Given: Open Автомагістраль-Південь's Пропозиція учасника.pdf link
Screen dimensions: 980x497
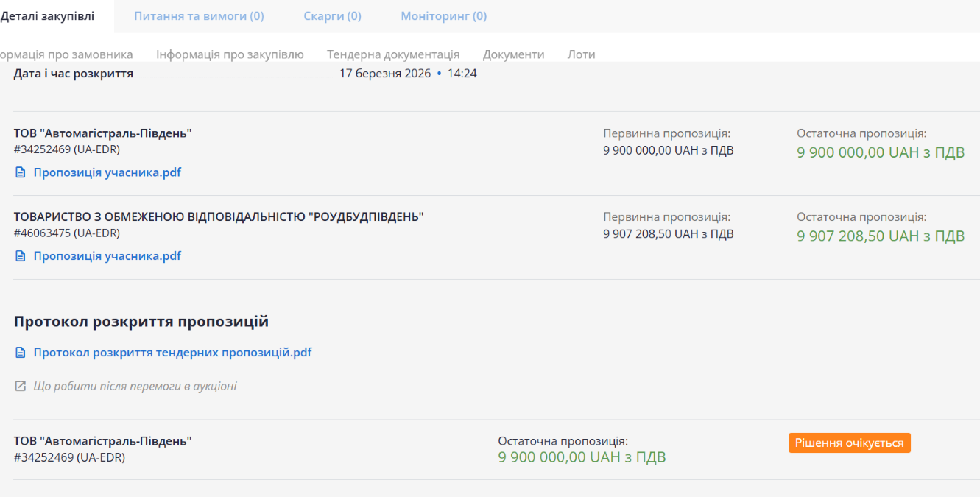Looking at the screenshot, I should tap(107, 173).
